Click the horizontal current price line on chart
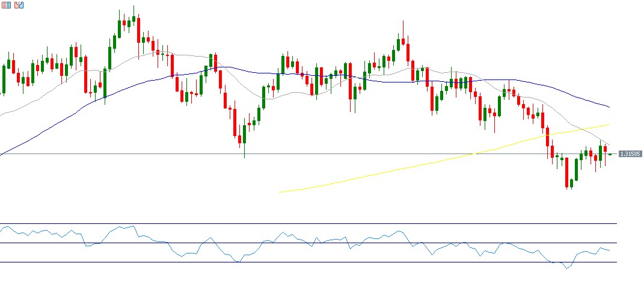 (x=120, y=154)
